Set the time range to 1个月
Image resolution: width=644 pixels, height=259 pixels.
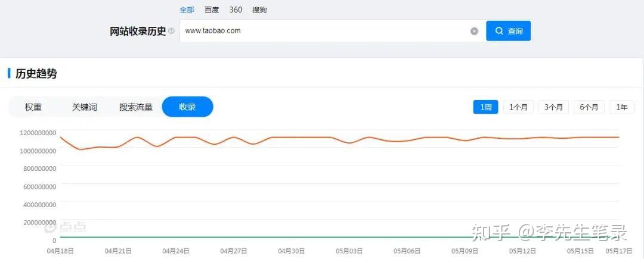point(519,107)
